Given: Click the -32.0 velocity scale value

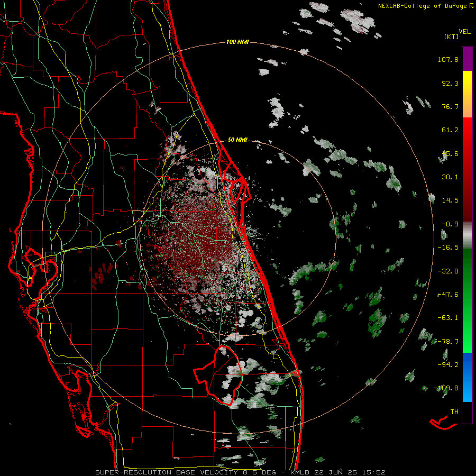Looking at the screenshot, I should tap(448, 271).
